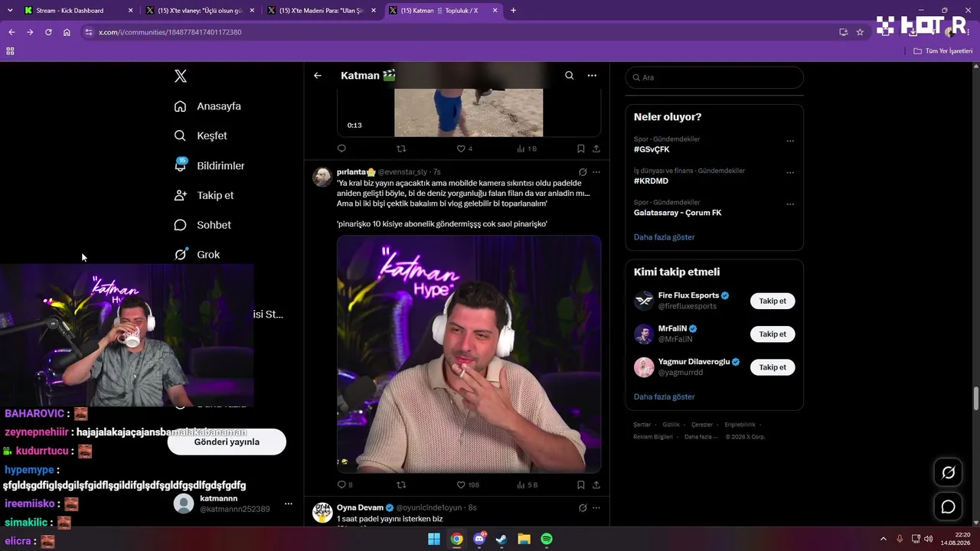Open a new browser tab
The image size is (980, 551).
click(513, 11)
